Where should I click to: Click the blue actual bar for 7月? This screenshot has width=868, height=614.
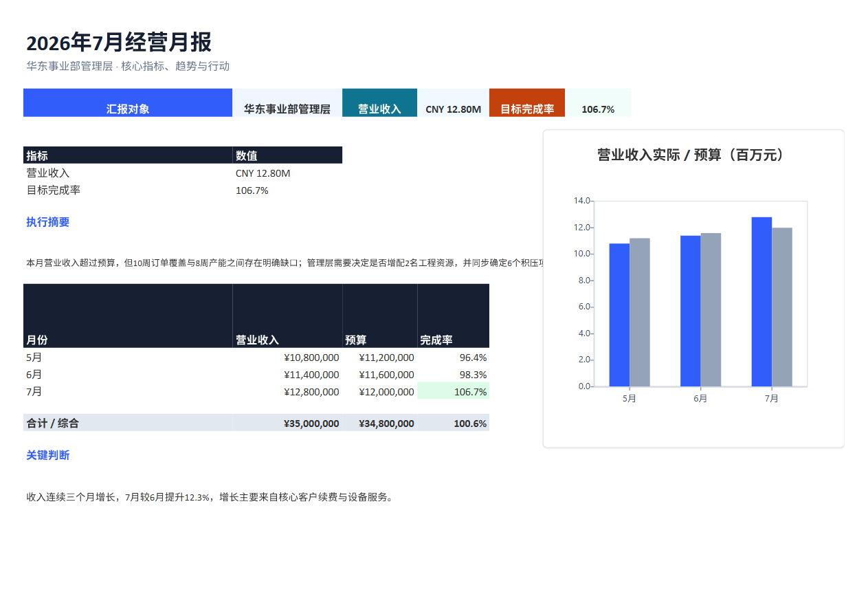coord(761,302)
